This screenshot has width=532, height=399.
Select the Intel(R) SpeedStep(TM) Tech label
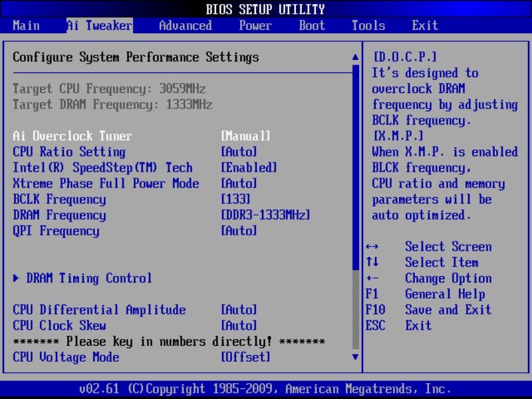(x=102, y=168)
